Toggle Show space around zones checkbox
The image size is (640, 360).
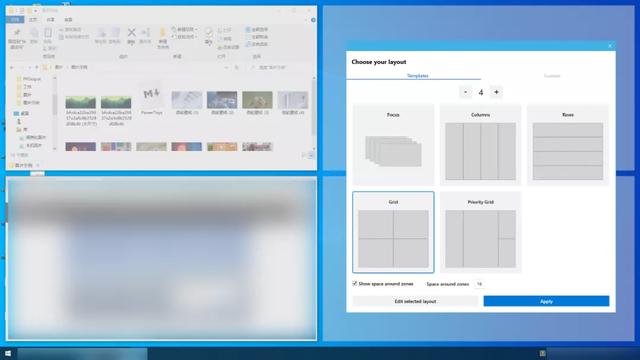pos(355,283)
